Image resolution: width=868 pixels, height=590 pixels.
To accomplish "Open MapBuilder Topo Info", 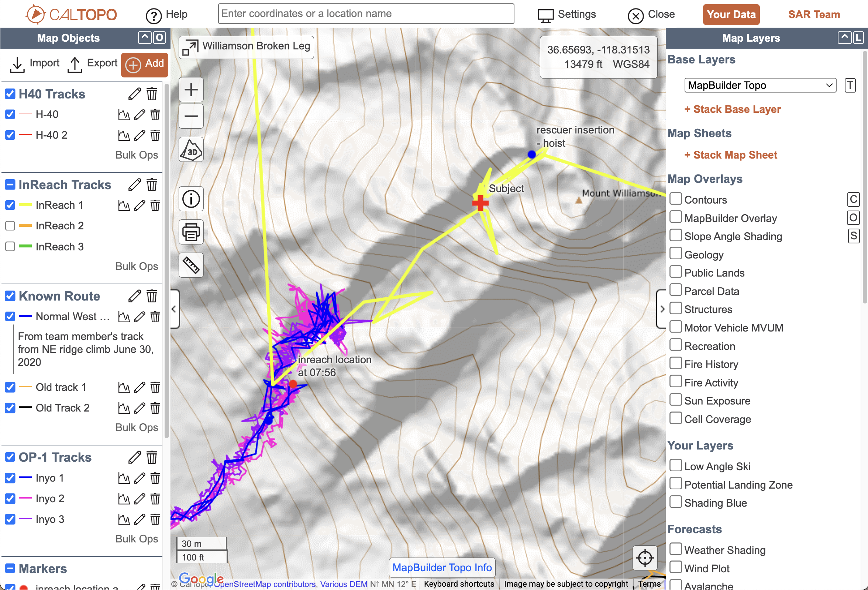I will pyautogui.click(x=442, y=567).
